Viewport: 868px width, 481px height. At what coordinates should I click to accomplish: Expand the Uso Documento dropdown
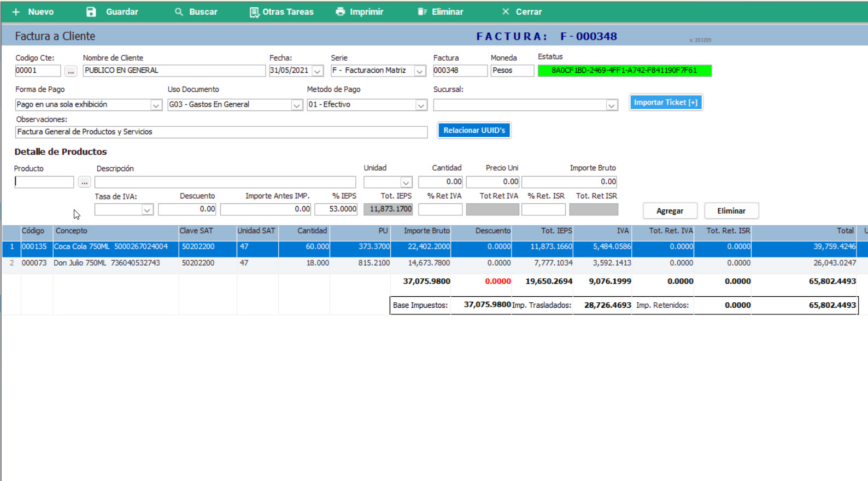[296, 105]
